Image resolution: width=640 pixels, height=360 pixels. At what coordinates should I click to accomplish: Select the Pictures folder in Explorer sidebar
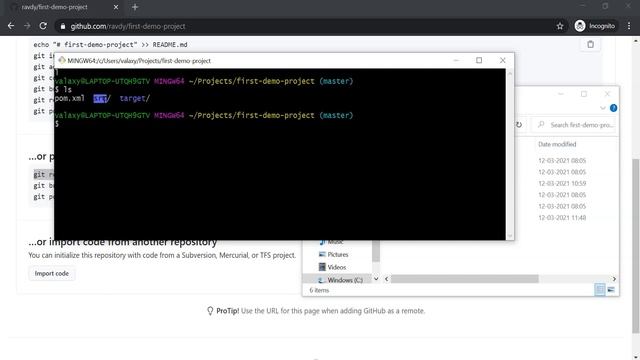(338, 254)
